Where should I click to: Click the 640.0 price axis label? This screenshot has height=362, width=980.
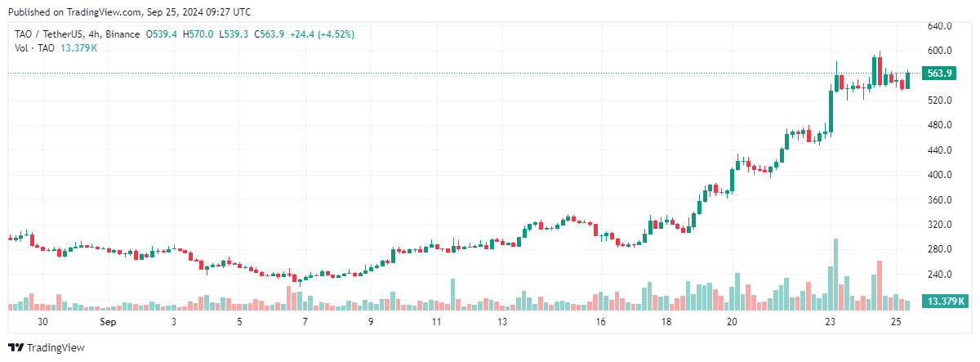click(x=940, y=26)
